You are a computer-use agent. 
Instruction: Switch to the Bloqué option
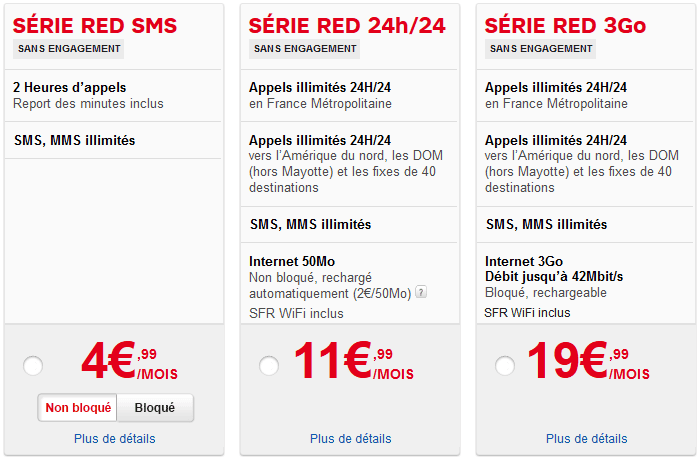pyautogui.click(x=155, y=407)
